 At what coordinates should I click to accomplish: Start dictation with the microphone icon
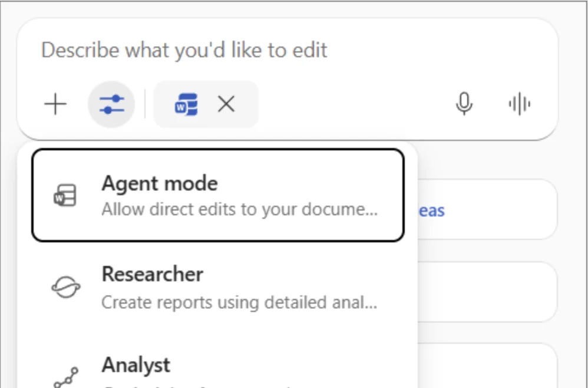point(464,104)
